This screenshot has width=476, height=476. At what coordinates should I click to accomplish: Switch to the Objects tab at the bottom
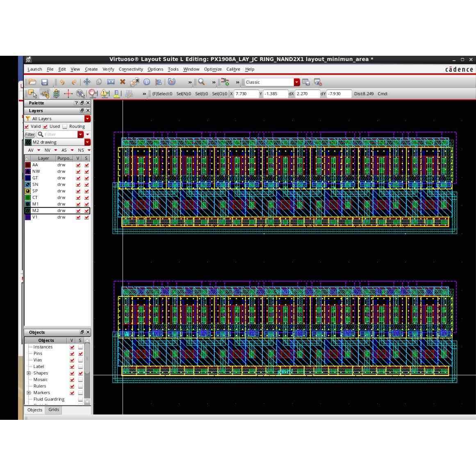click(x=35, y=410)
